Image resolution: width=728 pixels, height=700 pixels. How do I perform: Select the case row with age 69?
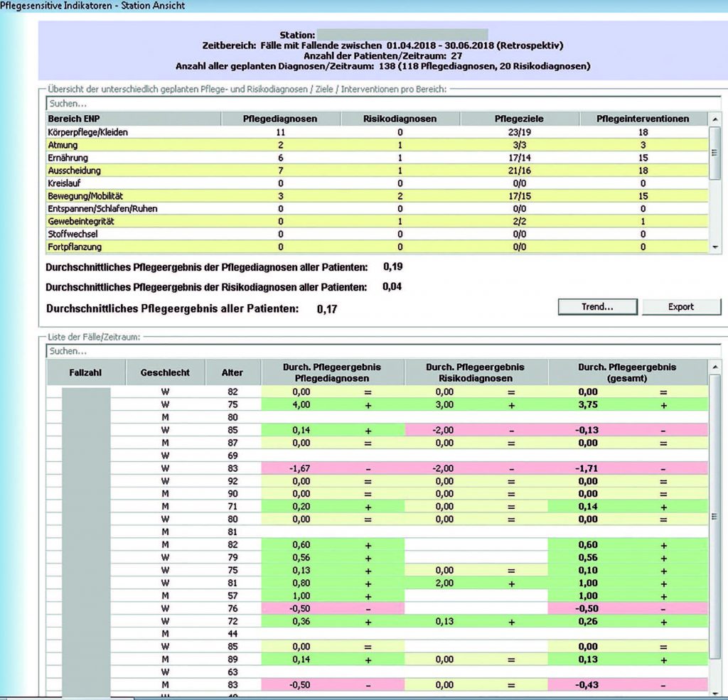pos(377,456)
